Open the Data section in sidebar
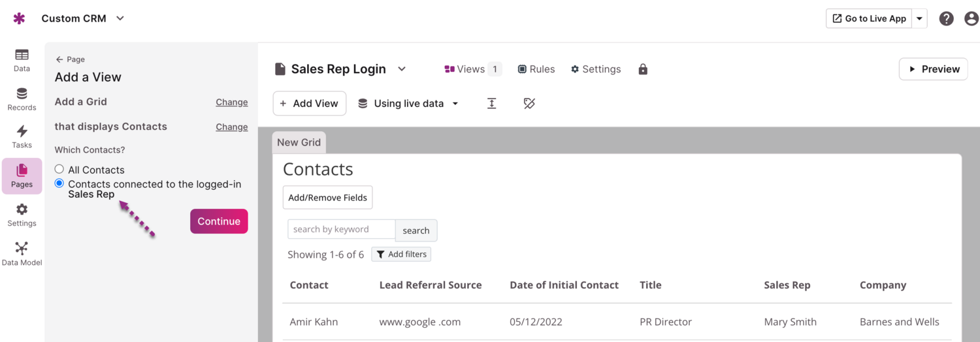Viewport: 980px width, 342px height. pyautogui.click(x=22, y=59)
